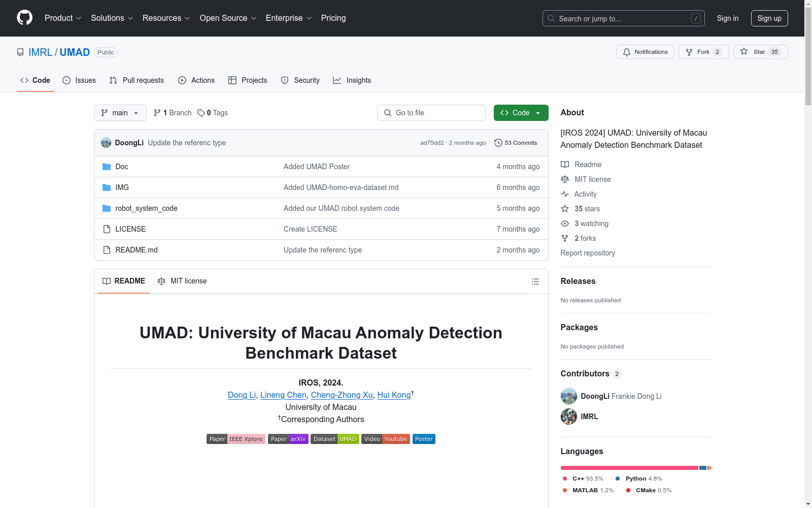Click the branch icon beside 1 Branch
Viewport: 812px width, 508px height.
pyautogui.click(x=157, y=113)
